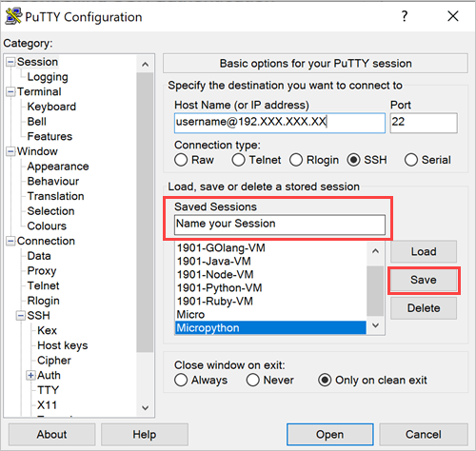
Task: Open the Session category
Action: 37,62
